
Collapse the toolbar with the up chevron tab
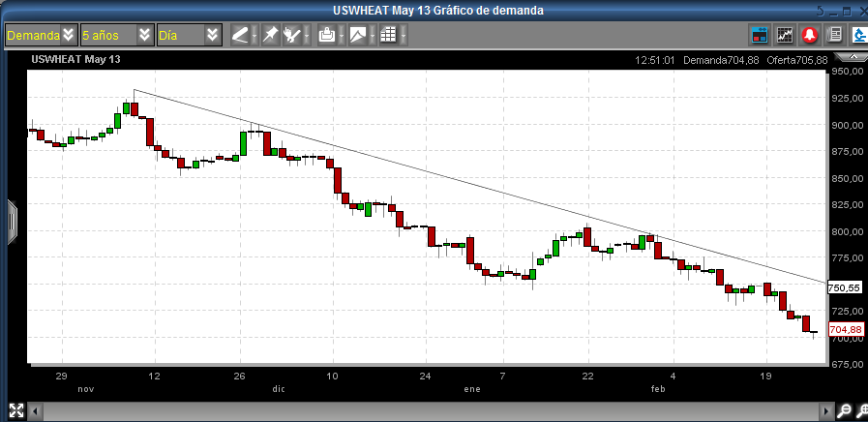click(x=851, y=57)
